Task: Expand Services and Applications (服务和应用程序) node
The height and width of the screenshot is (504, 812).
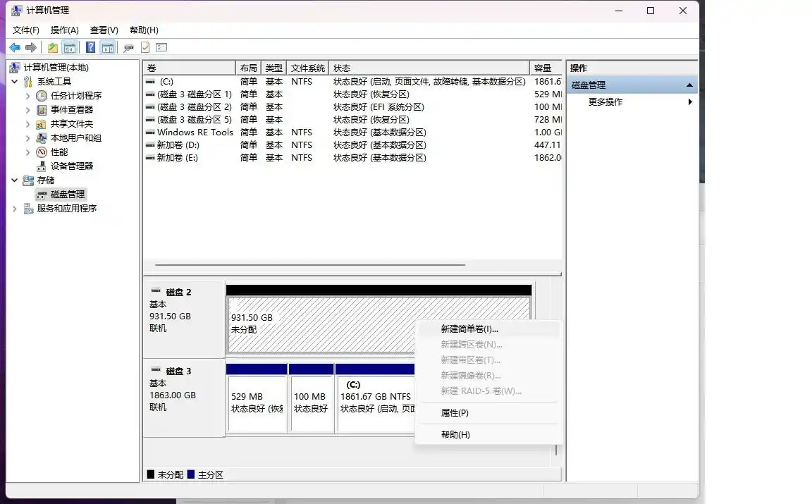Action: (x=15, y=209)
